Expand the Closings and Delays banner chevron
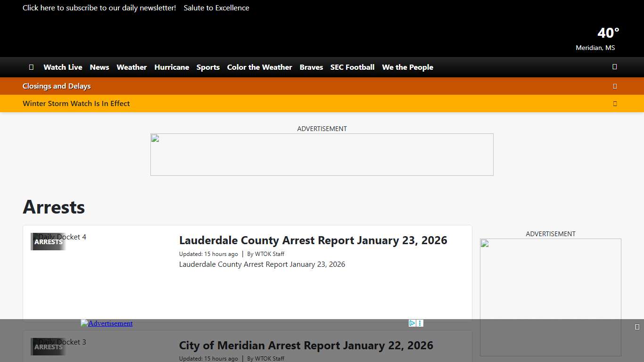 tap(615, 86)
